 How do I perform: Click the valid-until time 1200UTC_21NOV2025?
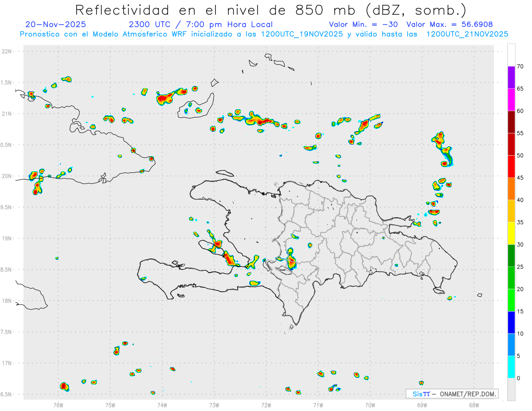pyautogui.click(x=467, y=34)
